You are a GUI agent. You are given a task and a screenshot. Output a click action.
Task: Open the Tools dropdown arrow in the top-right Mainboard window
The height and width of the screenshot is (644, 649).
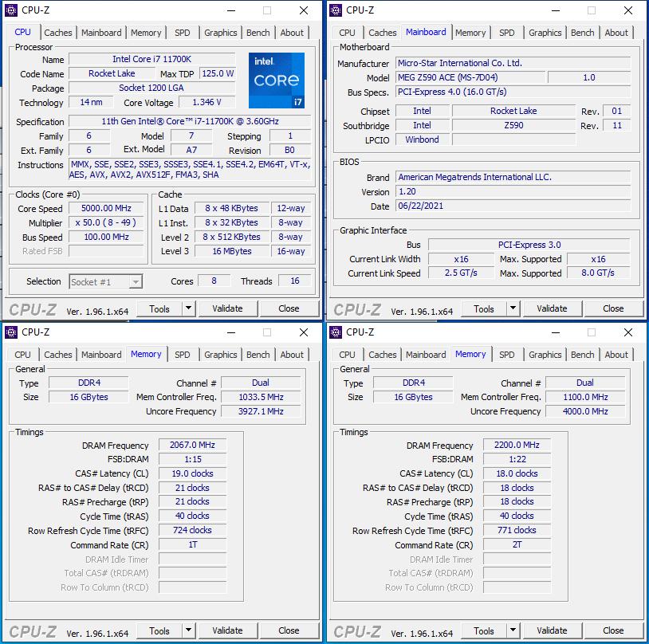513,308
